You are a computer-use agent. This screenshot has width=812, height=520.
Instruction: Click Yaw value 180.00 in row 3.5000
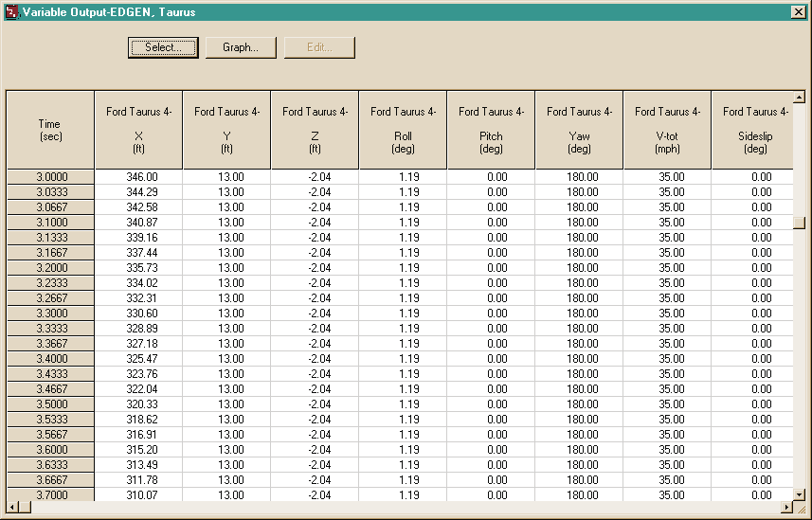click(579, 404)
